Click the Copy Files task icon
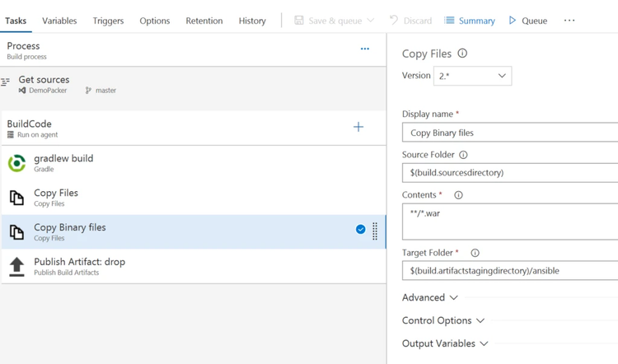618x364 pixels. (16, 198)
